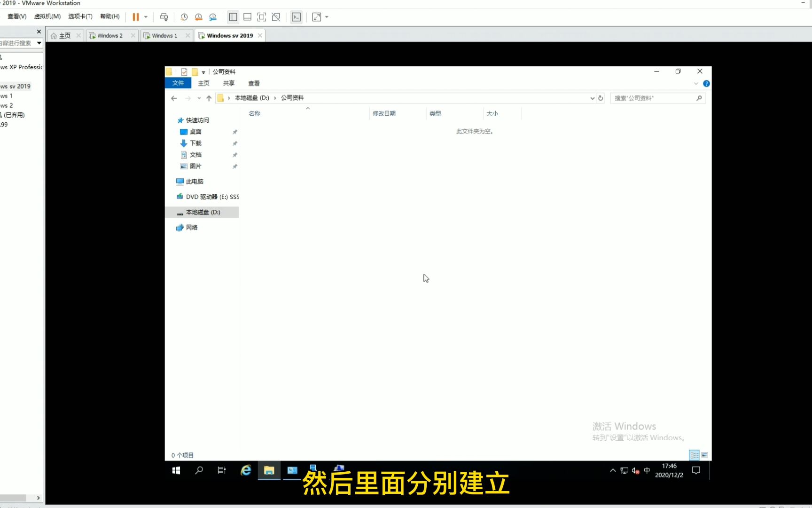Open DVD 驱动器 (E:) in the navigation pane
This screenshot has width=812, height=508.
208,197
